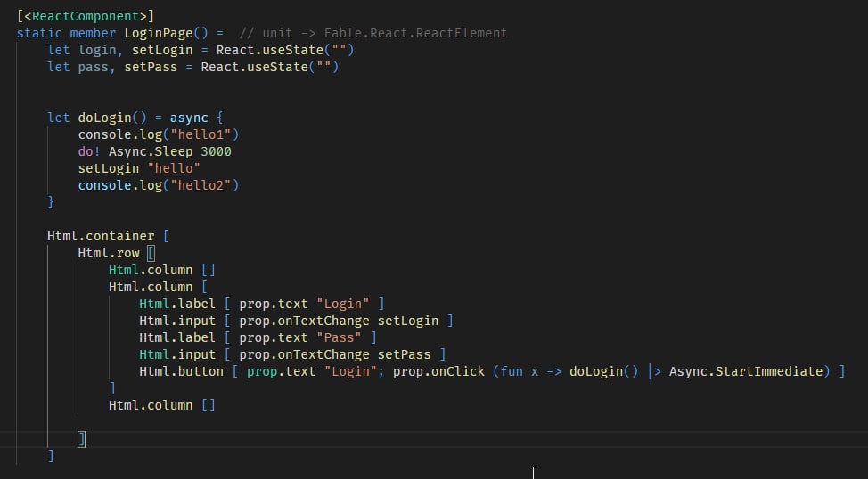
Task: Click the first Html.column [] line
Action: click(161, 270)
